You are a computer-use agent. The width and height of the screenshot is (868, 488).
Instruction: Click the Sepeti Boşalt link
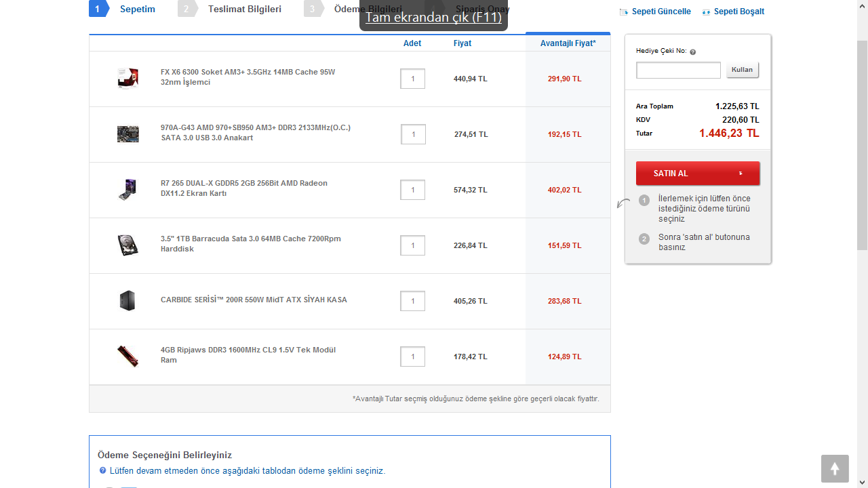pos(733,12)
